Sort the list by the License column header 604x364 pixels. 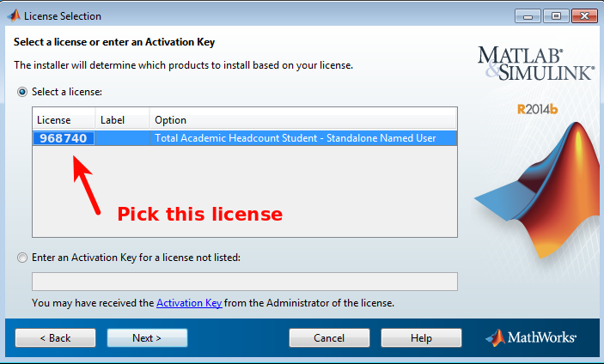[x=64, y=120]
